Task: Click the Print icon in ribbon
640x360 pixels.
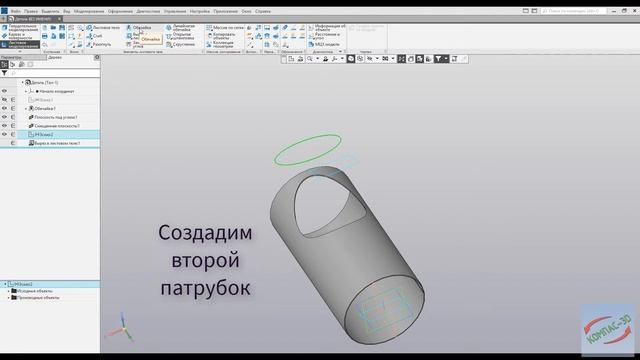Action: pos(44,36)
